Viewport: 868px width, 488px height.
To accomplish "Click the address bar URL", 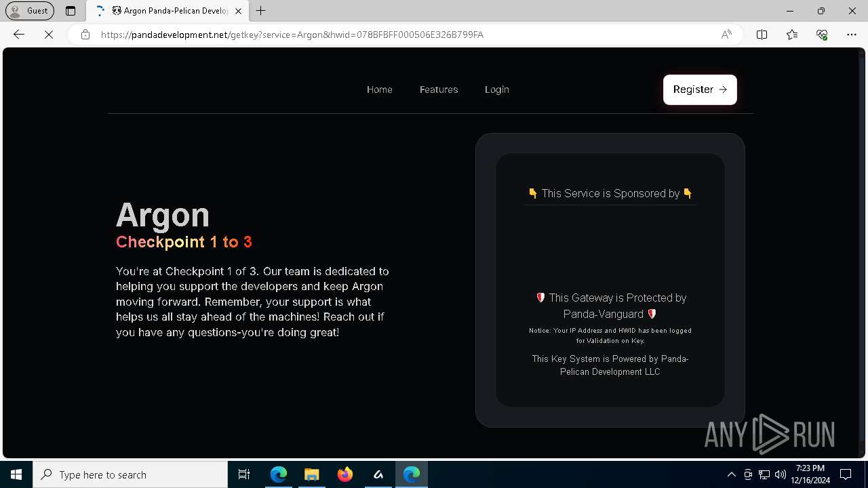I will tap(292, 35).
